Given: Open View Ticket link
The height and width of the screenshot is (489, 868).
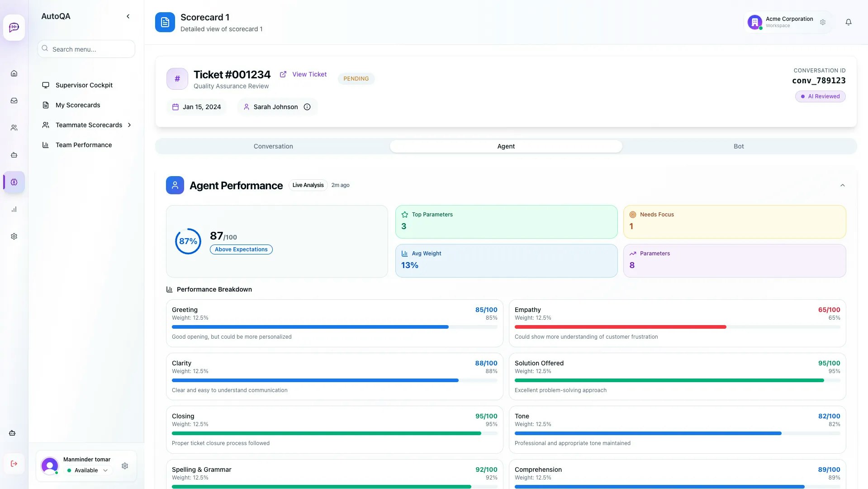Looking at the screenshot, I should pyautogui.click(x=309, y=74).
